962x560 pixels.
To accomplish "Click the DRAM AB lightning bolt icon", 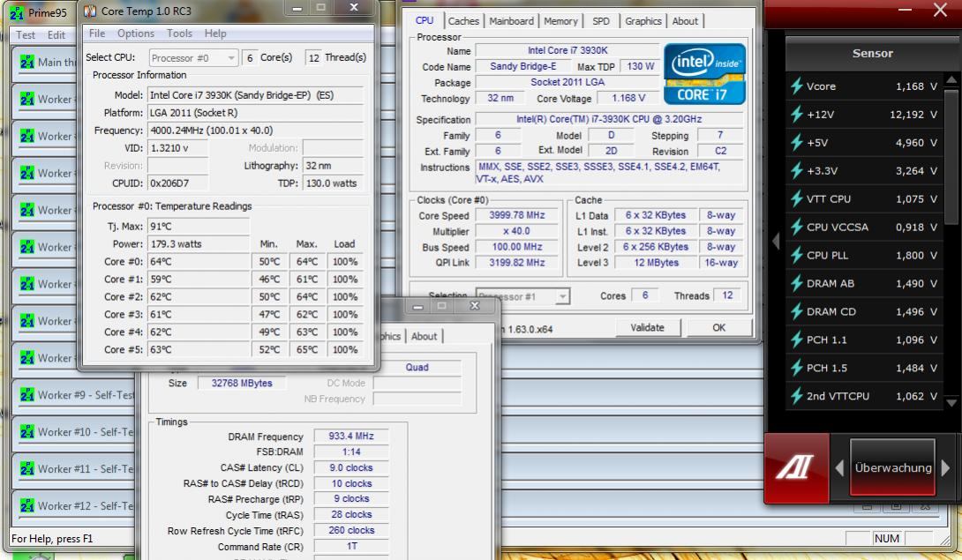I will (797, 283).
